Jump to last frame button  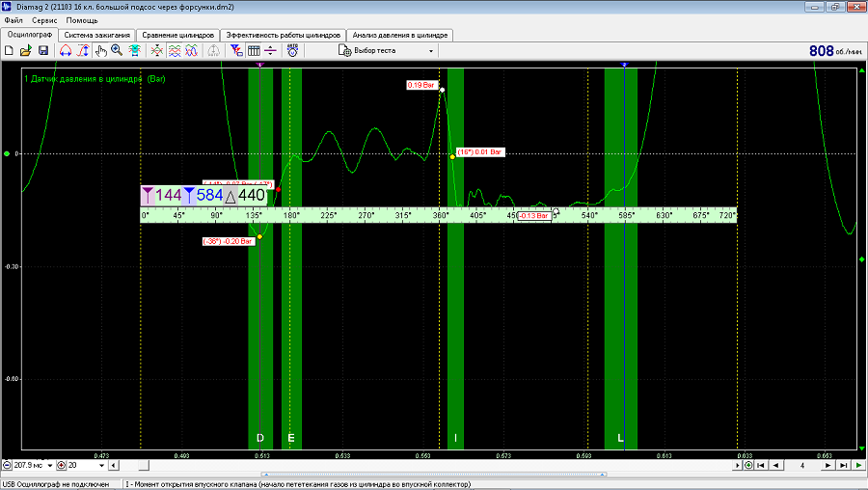pyautogui.click(x=843, y=465)
